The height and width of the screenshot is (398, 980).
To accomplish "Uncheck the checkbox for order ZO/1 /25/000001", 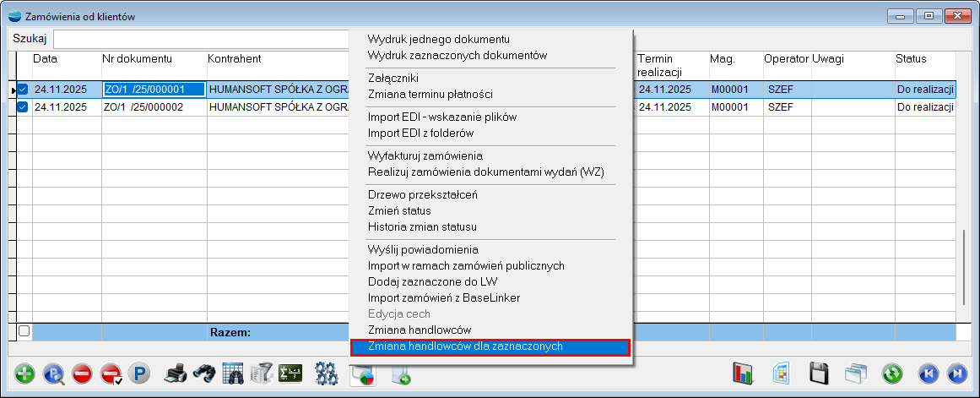I will pos(23,90).
